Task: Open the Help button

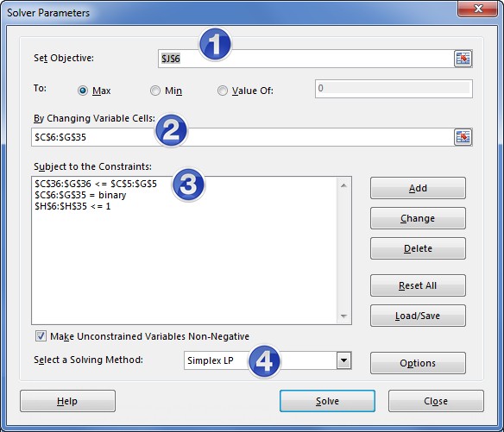Action: pos(67,401)
